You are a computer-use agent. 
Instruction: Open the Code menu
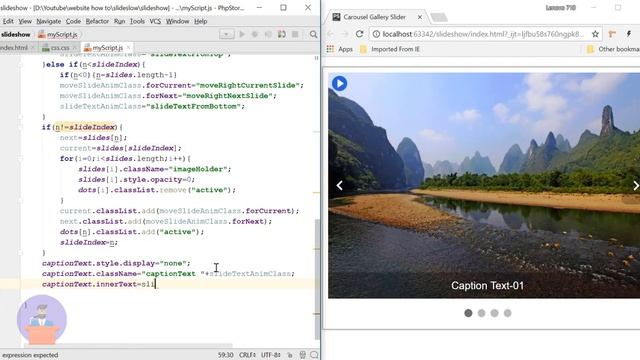pos(73,21)
